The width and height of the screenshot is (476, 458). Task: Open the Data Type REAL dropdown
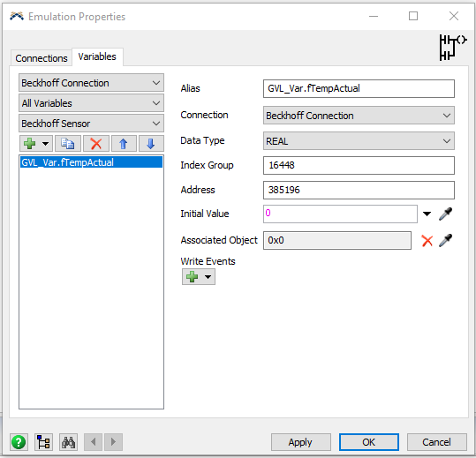359,141
